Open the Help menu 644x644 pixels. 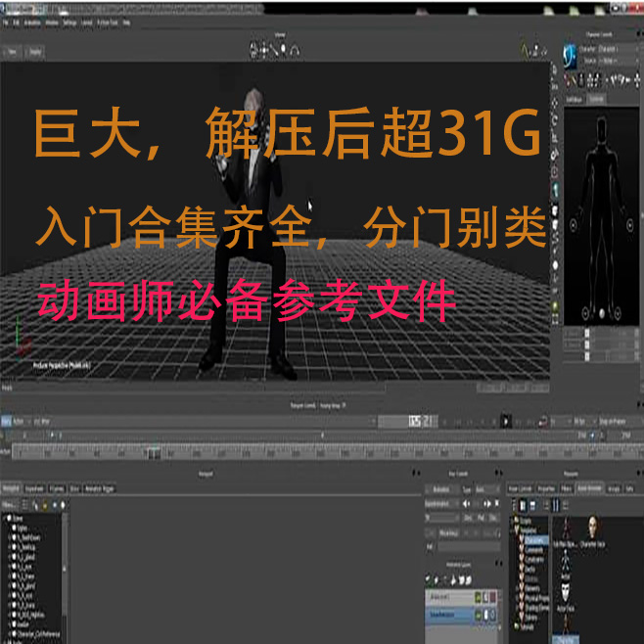click(126, 23)
